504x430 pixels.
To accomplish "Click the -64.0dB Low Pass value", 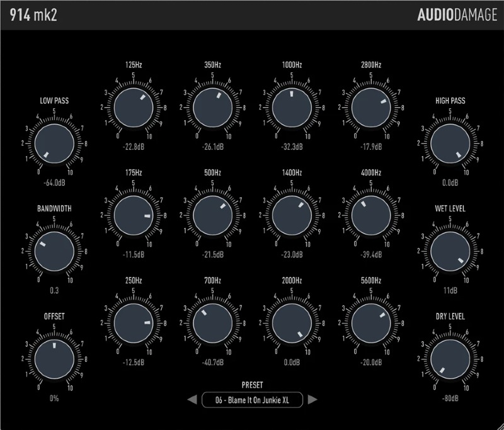I will [54, 183].
